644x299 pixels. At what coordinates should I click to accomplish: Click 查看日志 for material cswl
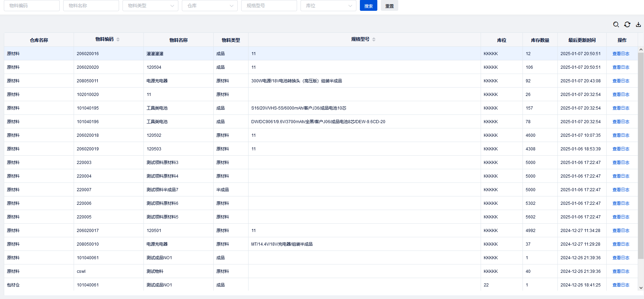coord(621,271)
